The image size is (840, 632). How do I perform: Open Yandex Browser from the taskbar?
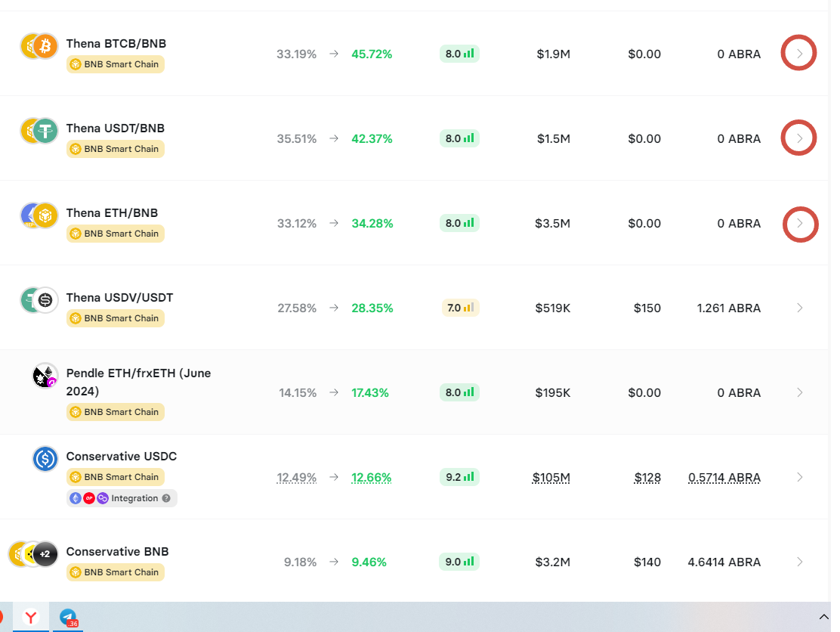coord(31,617)
